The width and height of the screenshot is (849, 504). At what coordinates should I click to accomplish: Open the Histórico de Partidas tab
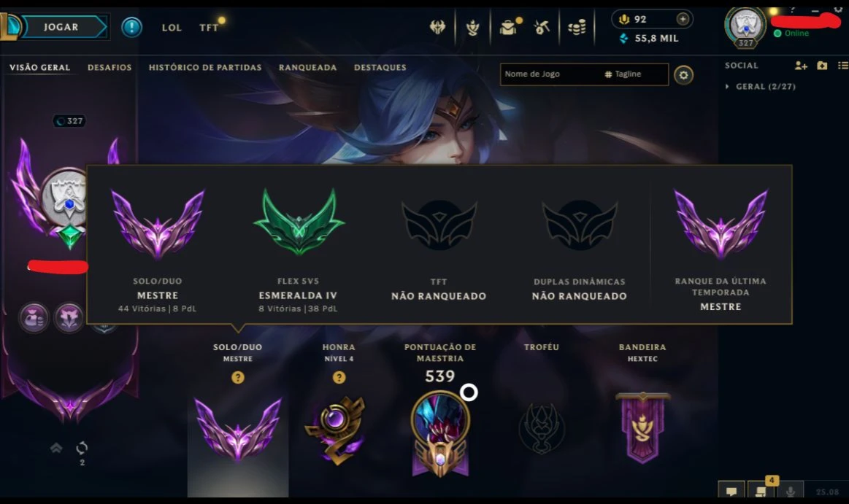205,68
